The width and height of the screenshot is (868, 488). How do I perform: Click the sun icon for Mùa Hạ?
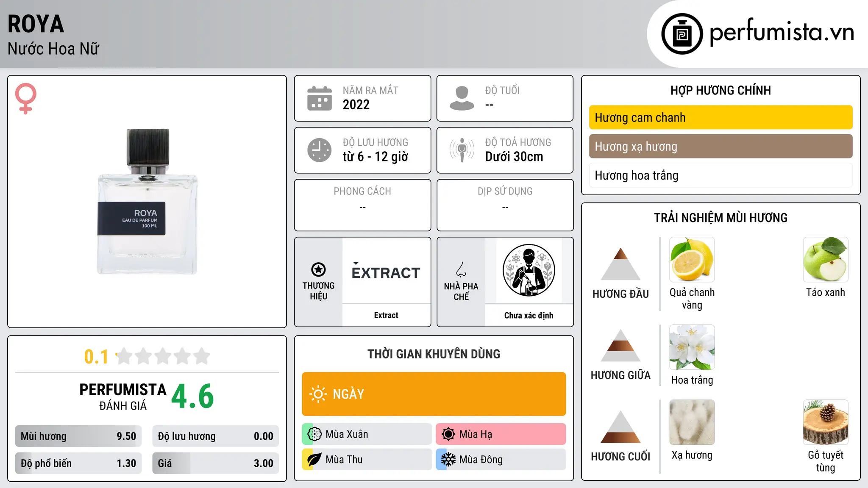pyautogui.click(x=448, y=434)
